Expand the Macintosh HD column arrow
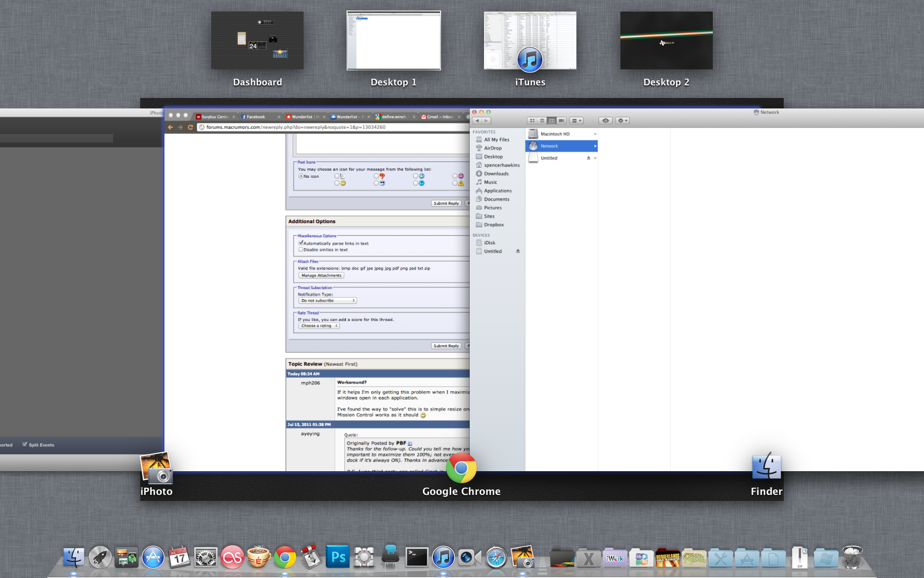Image resolution: width=924 pixels, height=578 pixels. [x=595, y=134]
